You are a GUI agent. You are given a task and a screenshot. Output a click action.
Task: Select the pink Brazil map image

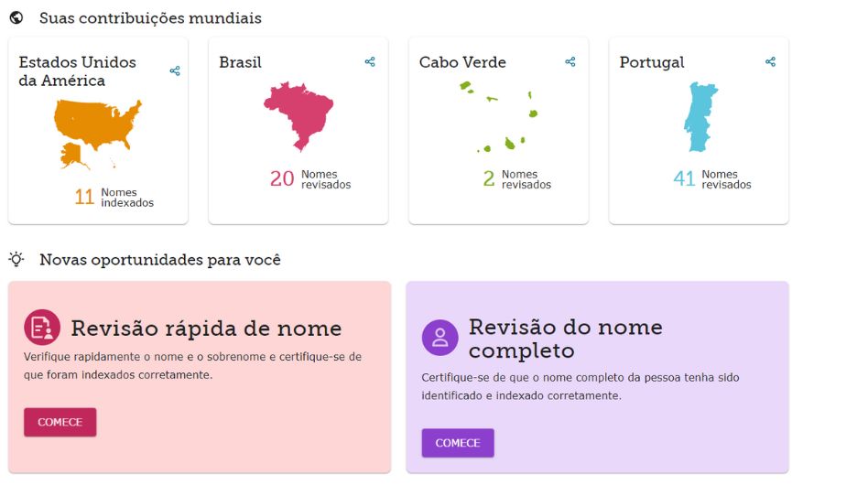(298, 116)
